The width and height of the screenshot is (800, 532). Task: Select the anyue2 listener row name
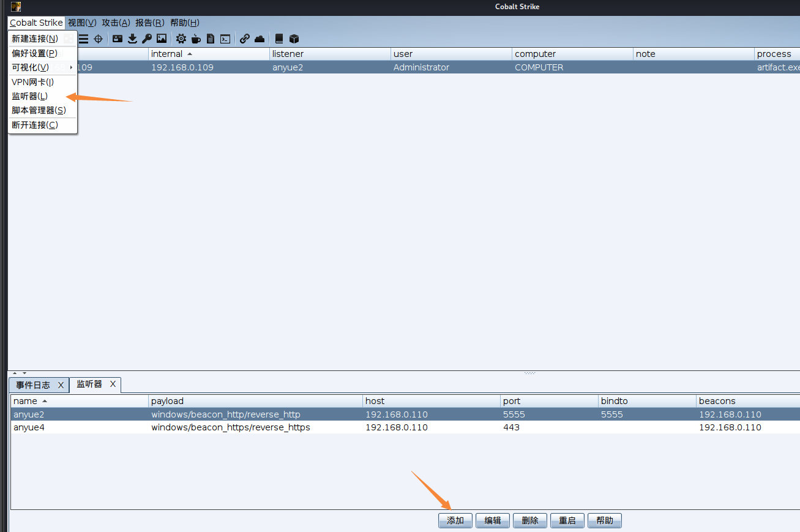coord(29,414)
